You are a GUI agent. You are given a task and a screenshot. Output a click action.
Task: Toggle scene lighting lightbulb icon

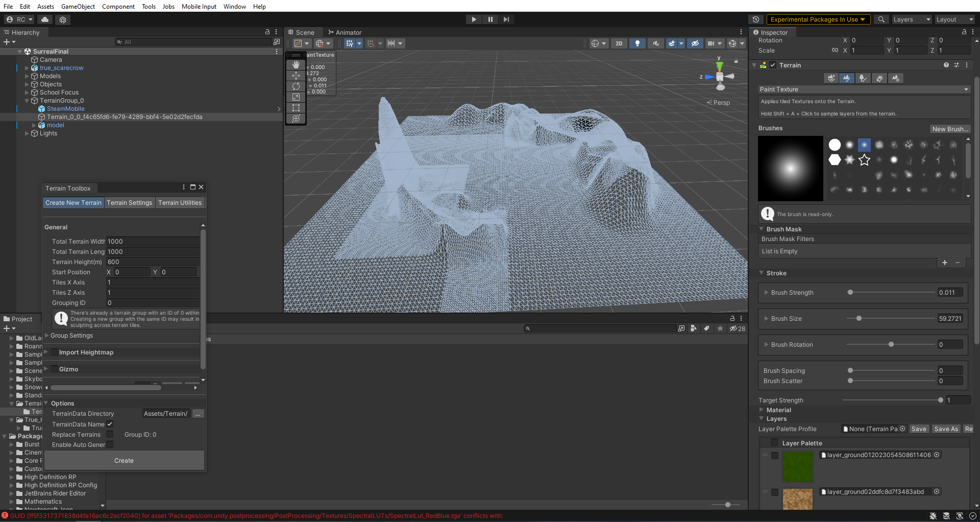pyautogui.click(x=638, y=43)
